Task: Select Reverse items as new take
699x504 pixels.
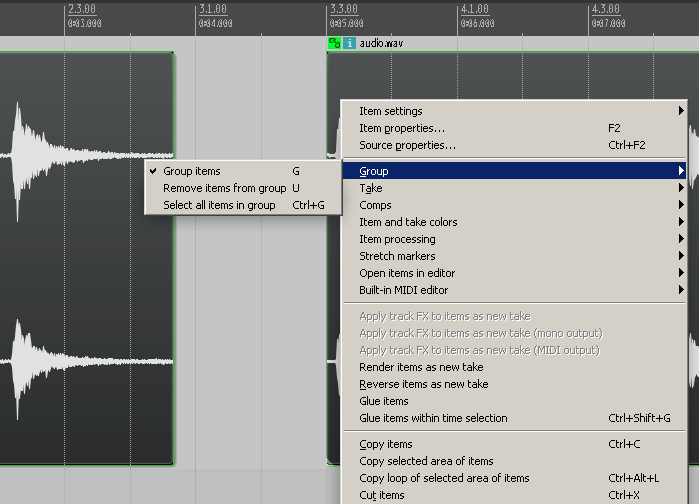Action: [423, 384]
